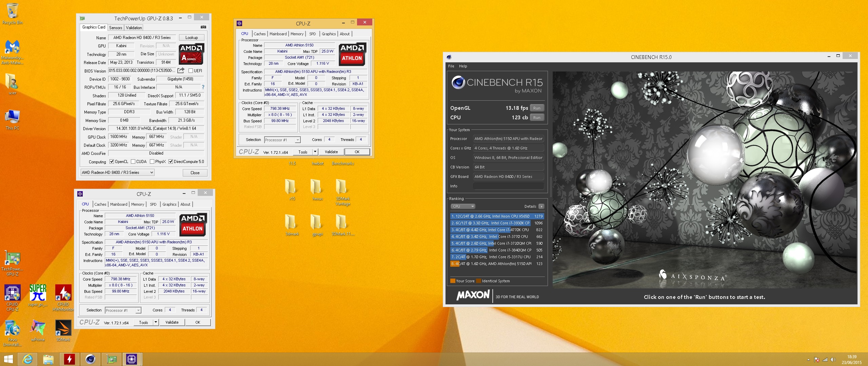868x366 pixels.
Task: Run the Cinebench CPU test
Action: pyautogui.click(x=537, y=118)
